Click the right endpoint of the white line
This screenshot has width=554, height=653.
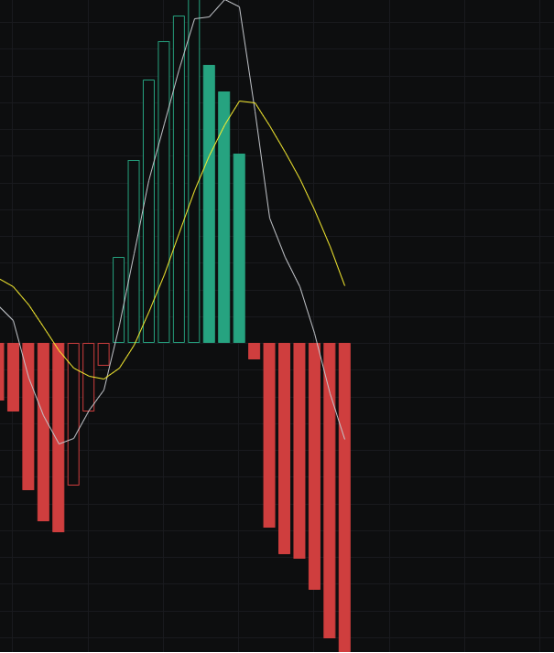(x=344, y=439)
